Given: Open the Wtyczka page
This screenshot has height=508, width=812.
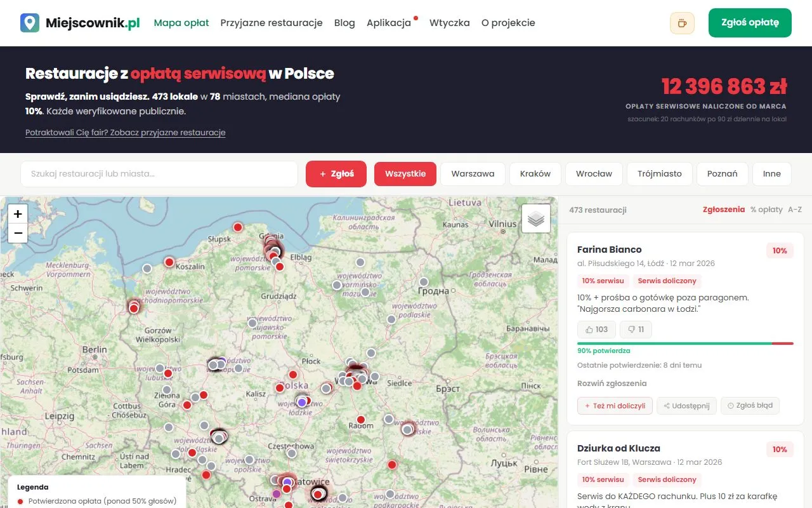Looking at the screenshot, I should (x=450, y=23).
